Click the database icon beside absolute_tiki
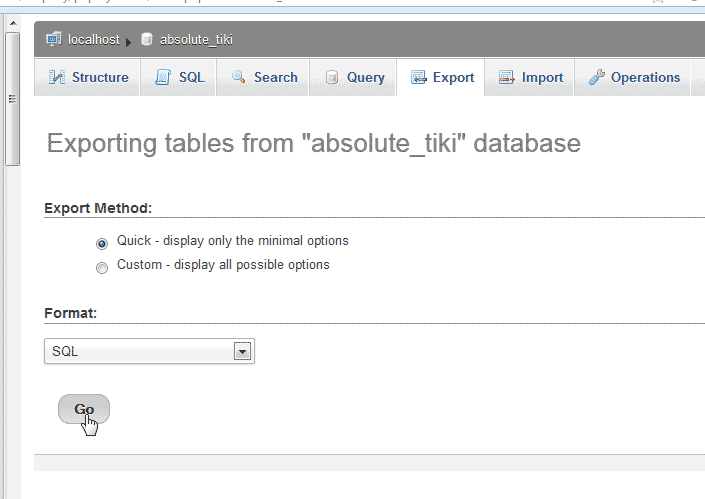This screenshot has height=499, width=705. pyautogui.click(x=147, y=40)
